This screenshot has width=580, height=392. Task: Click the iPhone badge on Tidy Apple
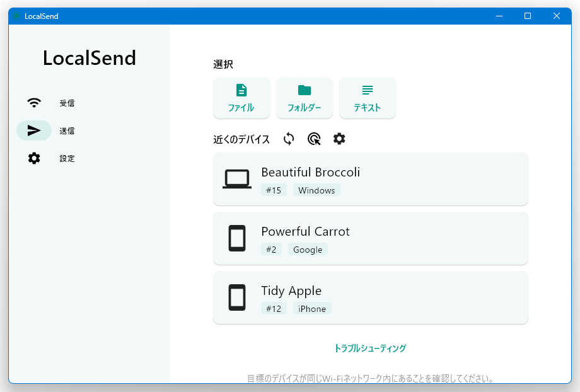coord(312,308)
